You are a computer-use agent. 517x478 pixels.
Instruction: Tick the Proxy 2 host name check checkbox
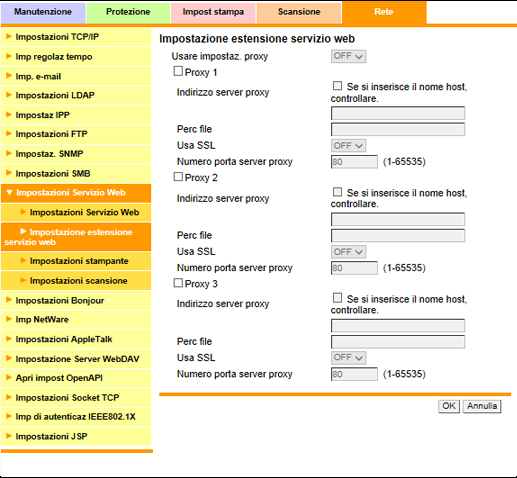(x=337, y=192)
